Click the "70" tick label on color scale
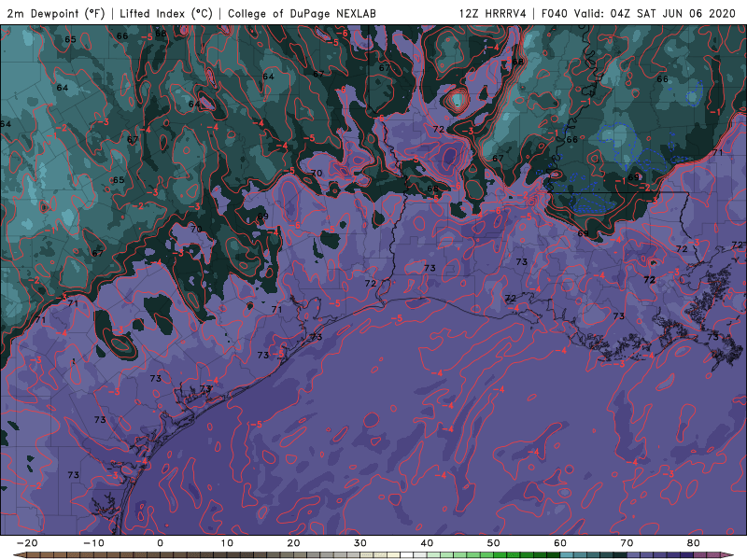The height and width of the screenshot is (560, 747). click(x=627, y=543)
